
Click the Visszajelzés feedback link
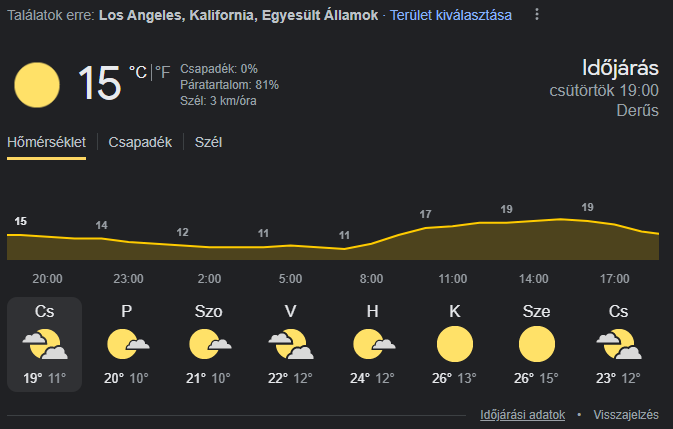(x=626, y=414)
